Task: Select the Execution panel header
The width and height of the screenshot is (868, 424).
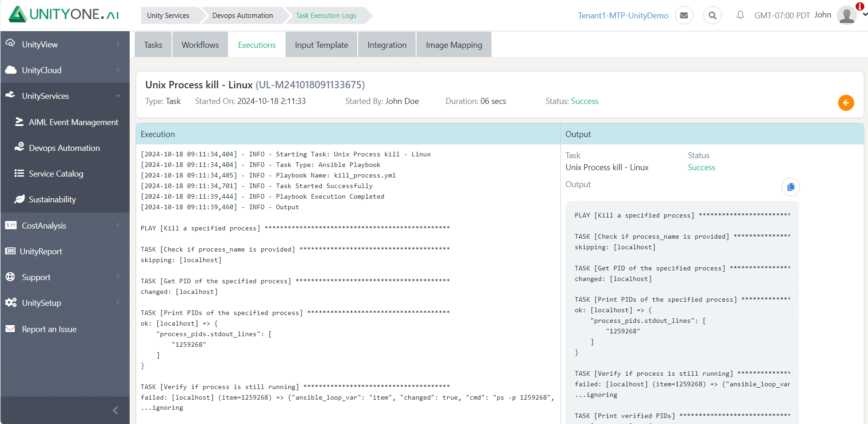Action: 348,134
